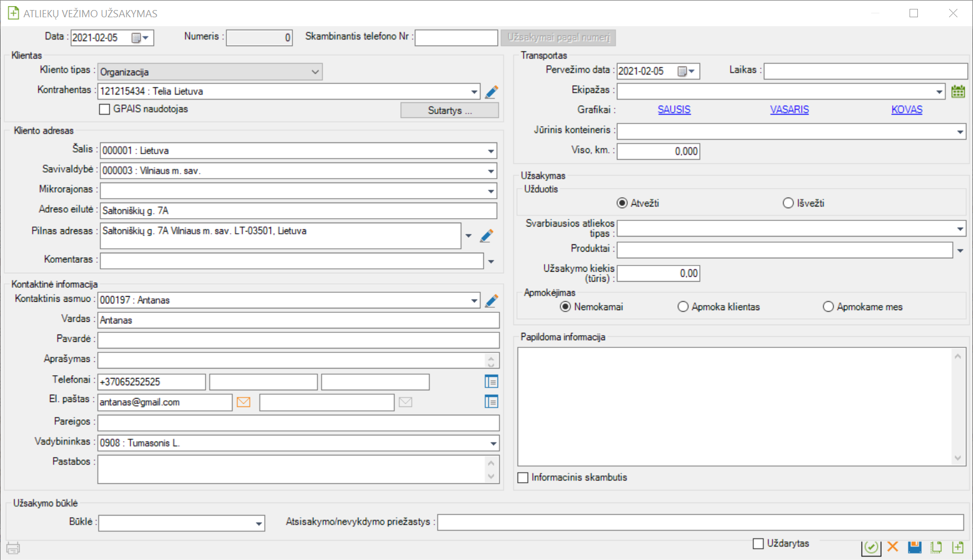973x560 pixels.
Task: Click the blue floppy disk save icon
Action: point(915,547)
